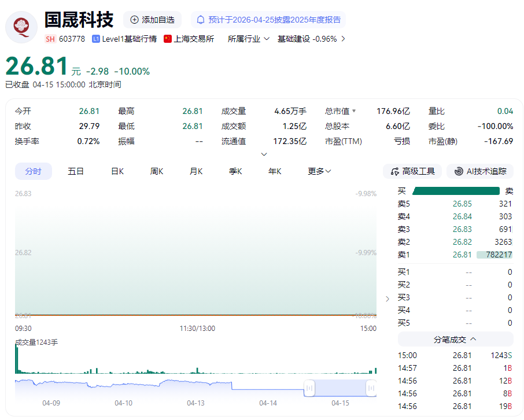Click the 高级工具 wrench icon
Viewport: 524px width, 420px height.
click(395, 171)
